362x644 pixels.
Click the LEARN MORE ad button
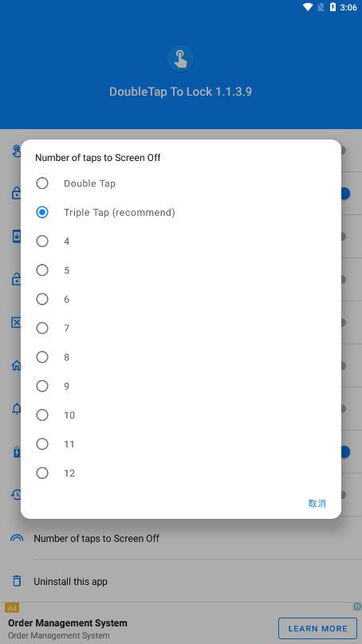click(317, 628)
